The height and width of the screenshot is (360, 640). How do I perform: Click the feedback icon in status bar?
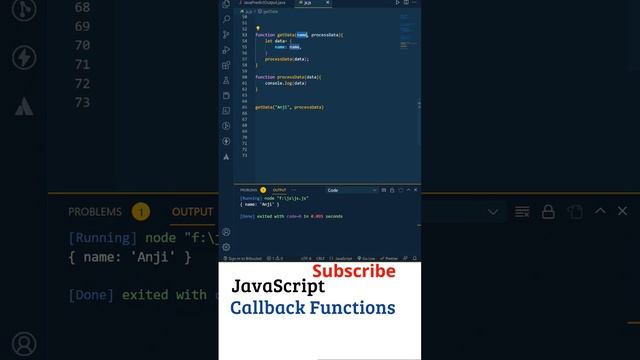pos(405,258)
